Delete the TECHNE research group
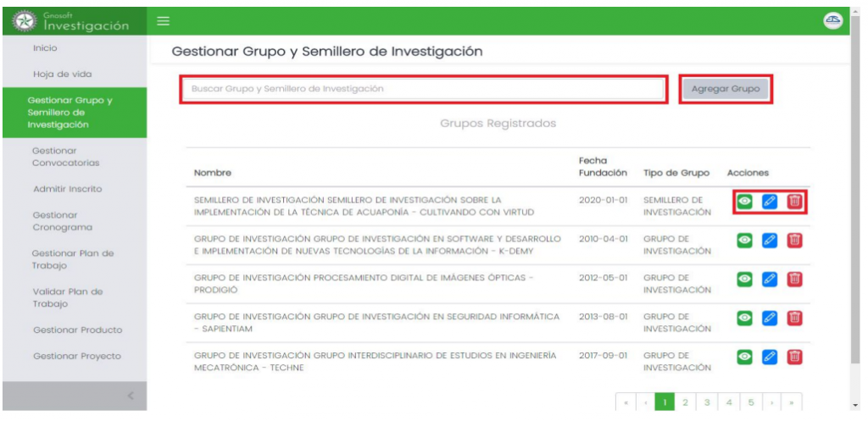 (794, 357)
